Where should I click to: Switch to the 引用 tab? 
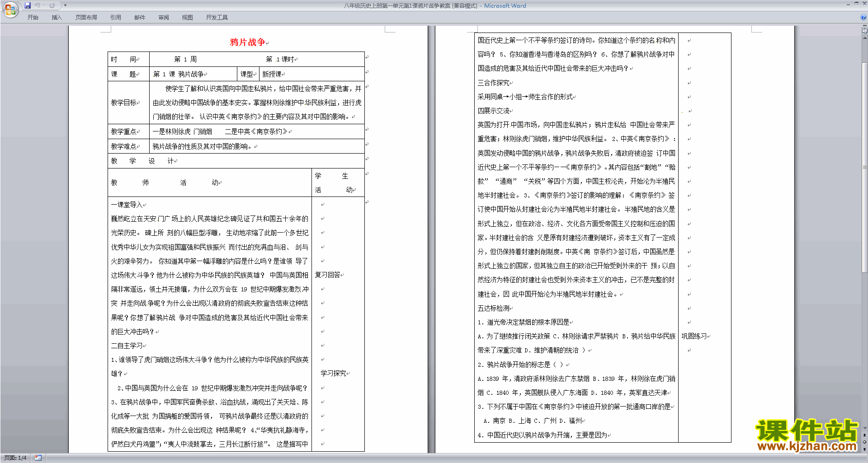116,18
